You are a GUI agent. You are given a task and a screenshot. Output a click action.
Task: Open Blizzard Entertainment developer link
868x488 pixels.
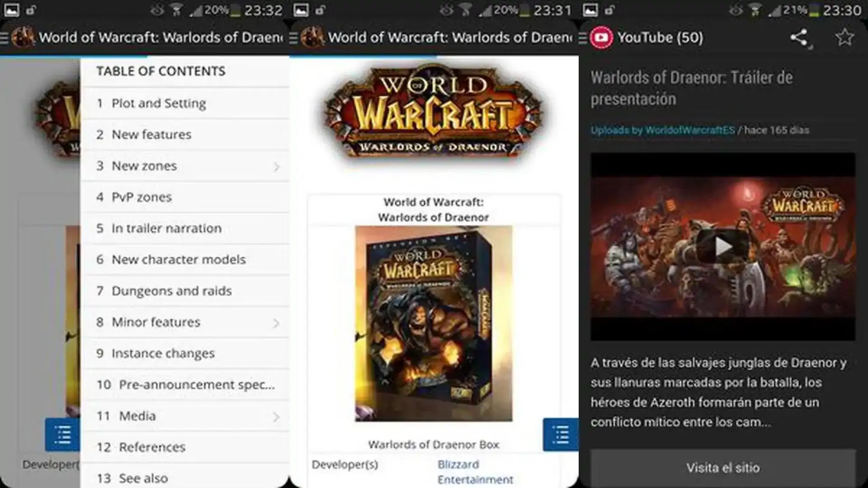475,472
